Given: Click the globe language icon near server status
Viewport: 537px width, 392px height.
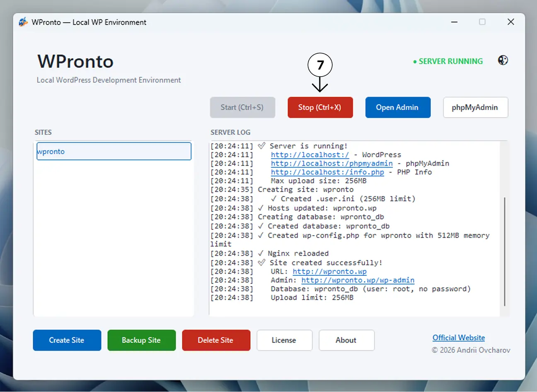Looking at the screenshot, I should point(503,60).
